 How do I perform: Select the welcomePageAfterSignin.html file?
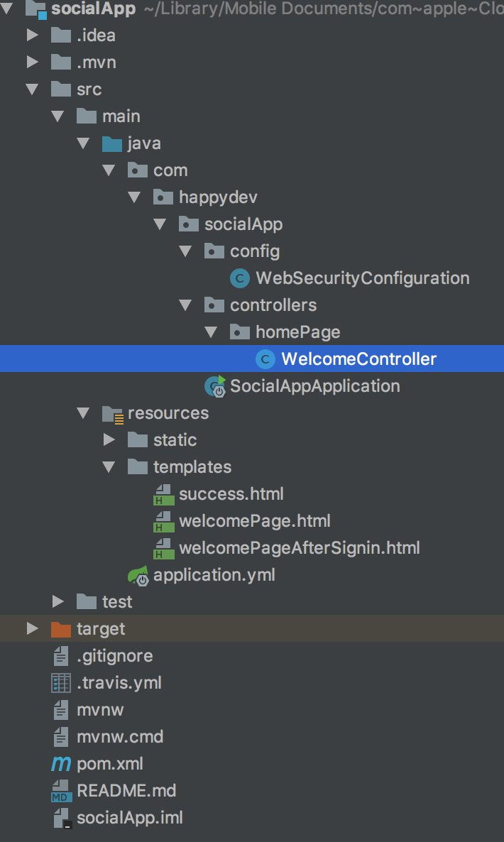[x=299, y=548]
